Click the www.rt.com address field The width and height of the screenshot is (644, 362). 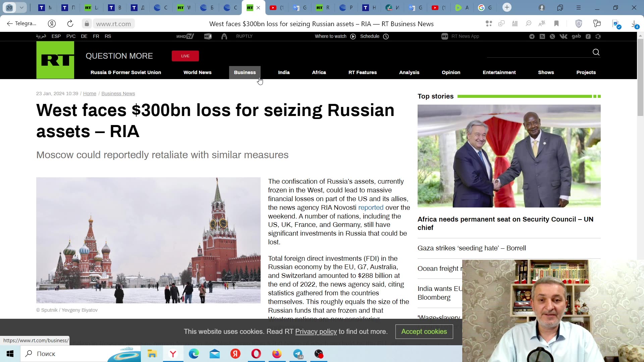(x=114, y=24)
